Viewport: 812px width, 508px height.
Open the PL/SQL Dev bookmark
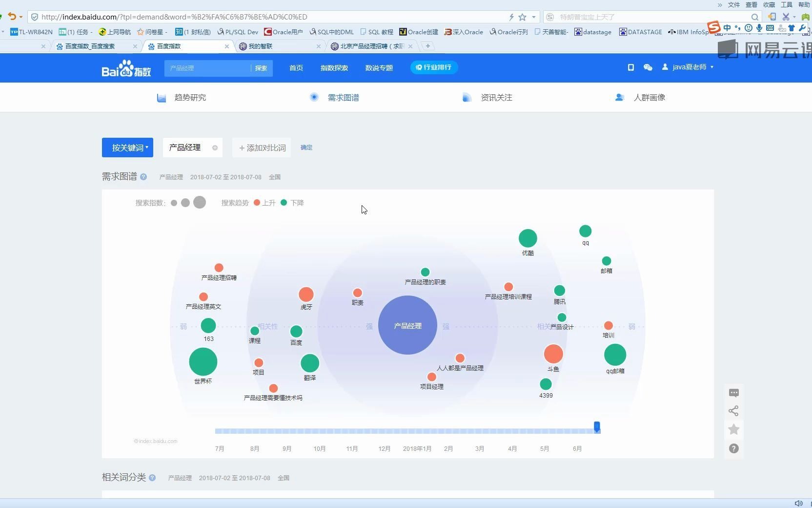(238, 32)
